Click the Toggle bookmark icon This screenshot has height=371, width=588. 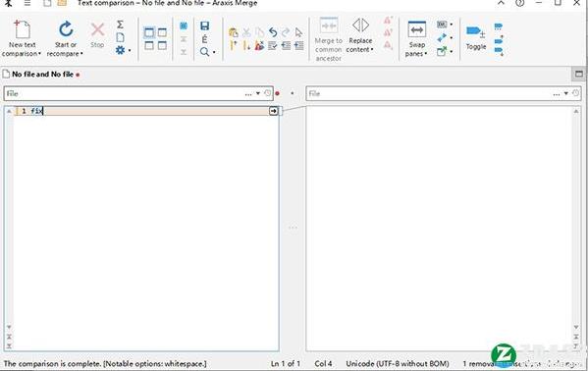point(475,31)
